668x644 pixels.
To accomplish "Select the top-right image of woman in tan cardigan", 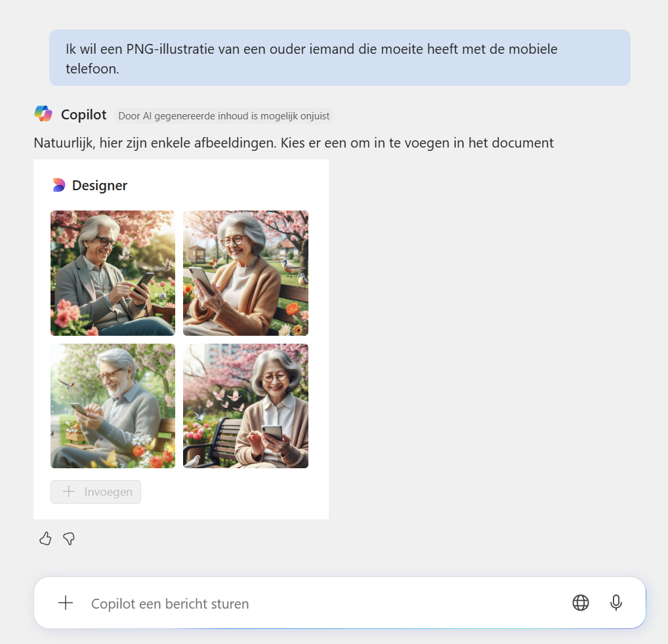I will tap(246, 273).
